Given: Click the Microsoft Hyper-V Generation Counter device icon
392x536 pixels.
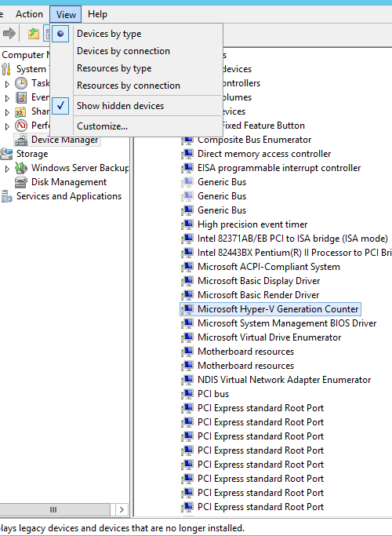Looking at the screenshot, I should tap(187, 309).
